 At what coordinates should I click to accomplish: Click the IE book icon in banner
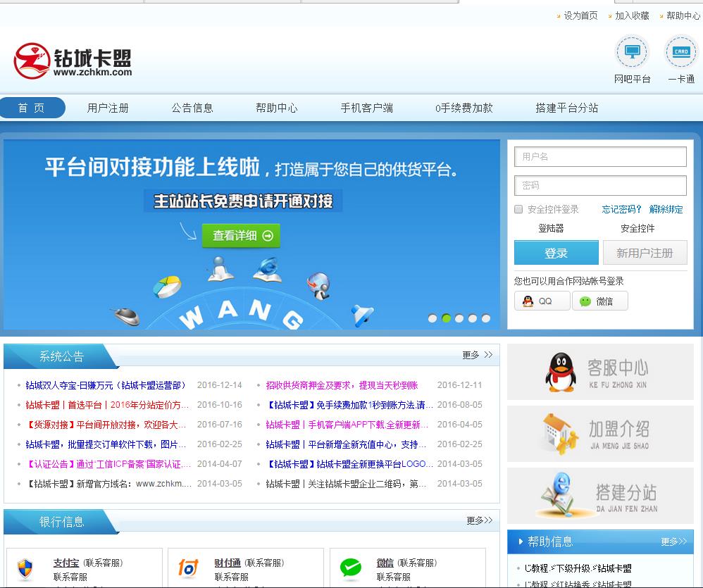tap(268, 269)
